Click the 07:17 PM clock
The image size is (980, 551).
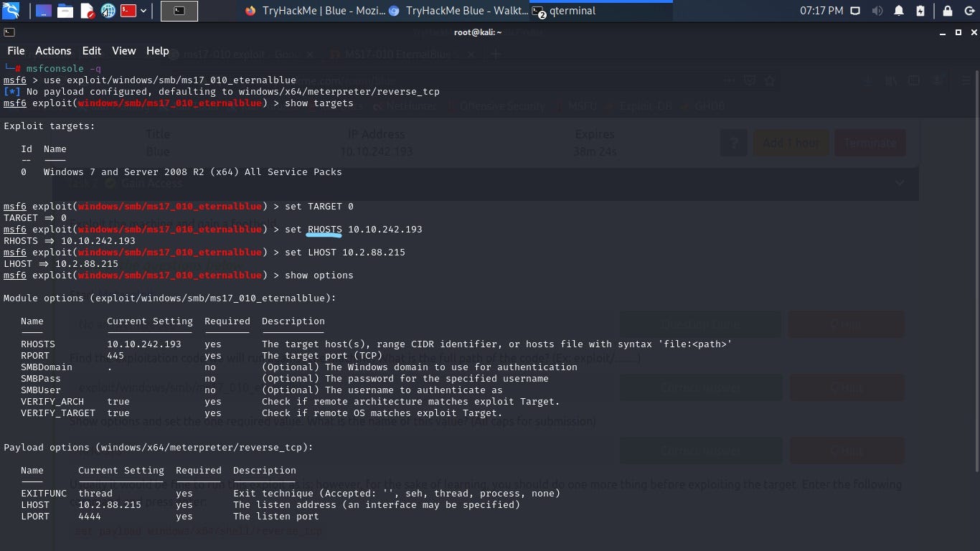click(821, 11)
